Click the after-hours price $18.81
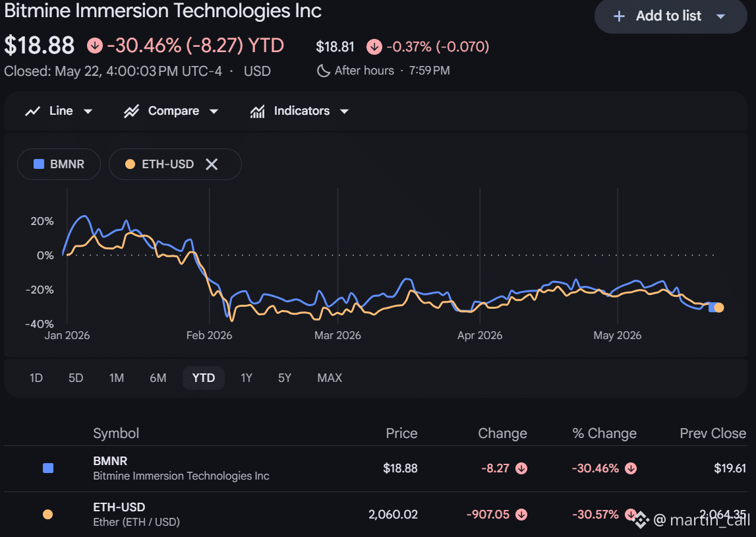Screen dimensions: 756x537 [x=335, y=47]
